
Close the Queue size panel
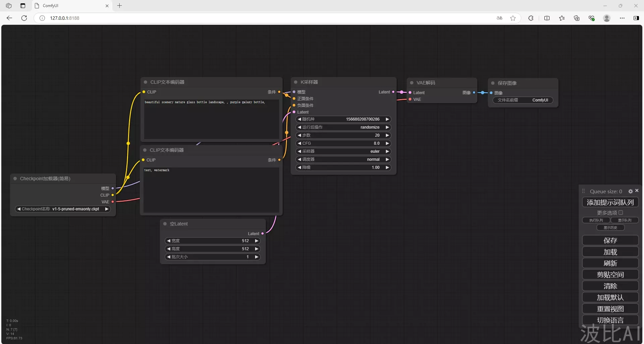pos(637,191)
